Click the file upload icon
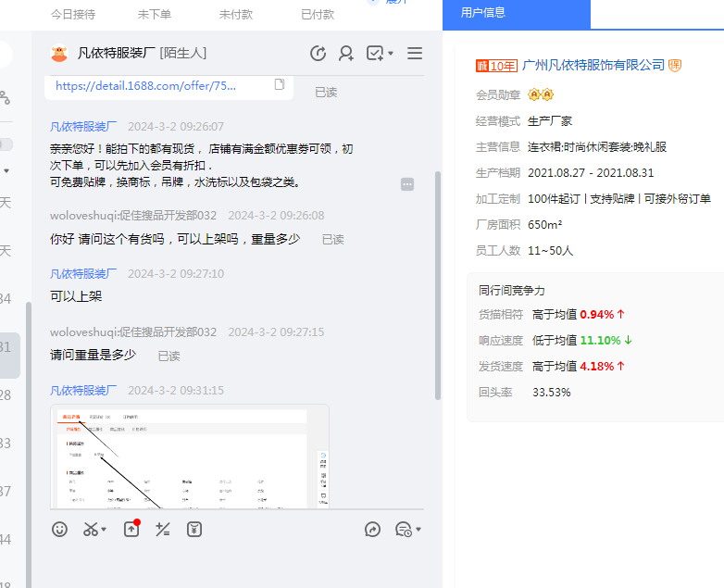This screenshot has height=588, width=724. (131, 529)
